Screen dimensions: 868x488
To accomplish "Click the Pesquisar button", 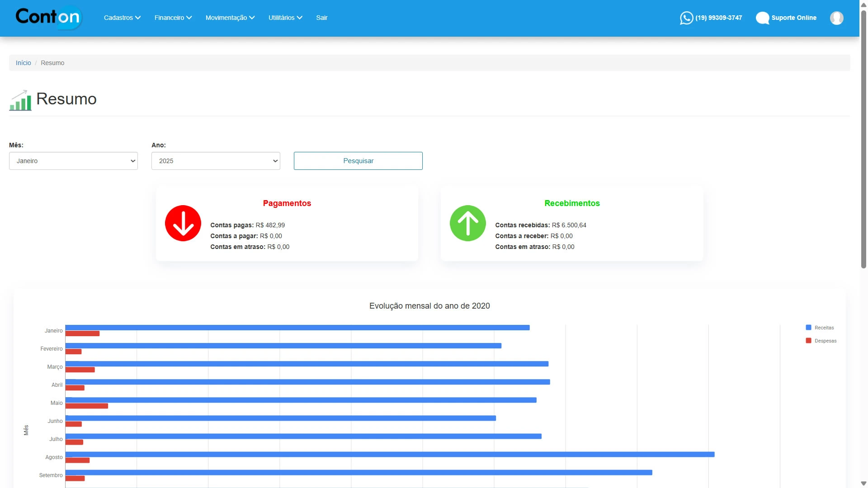I will tap(358, 161).
